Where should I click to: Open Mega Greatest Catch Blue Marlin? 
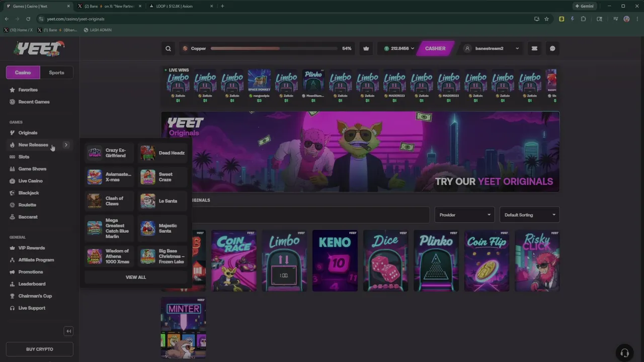coord(110,228)
